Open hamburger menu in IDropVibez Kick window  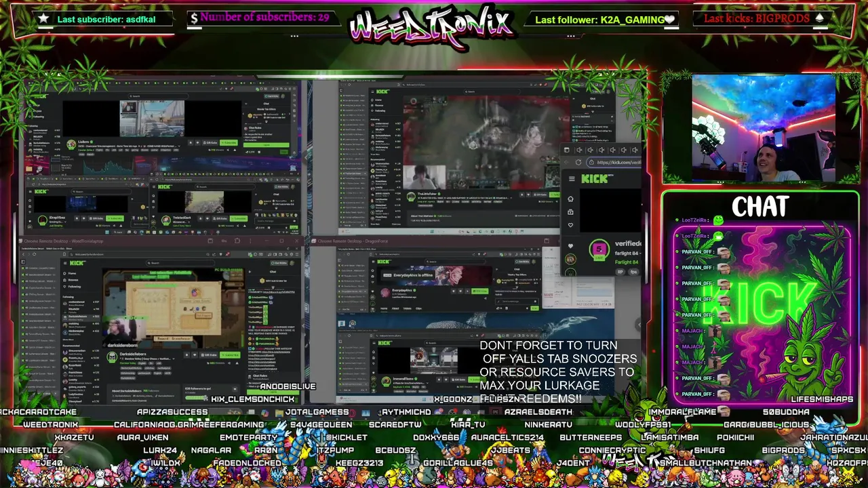(x=31, y=191)
